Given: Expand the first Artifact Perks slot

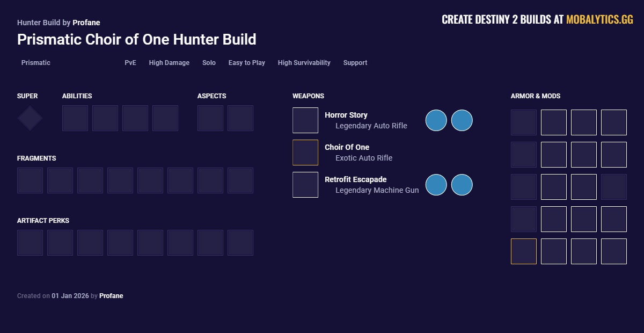Looking at the screenshot, I should pyautogui.click(x=30, y=242).
